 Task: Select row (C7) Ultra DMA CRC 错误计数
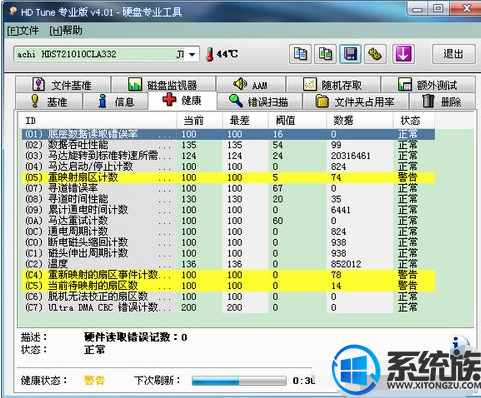[x=228, y=307]
